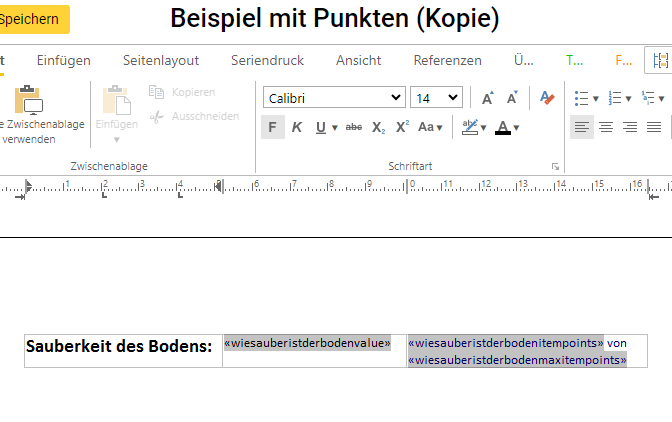672x422 pixels.
Task: Click the system clipboard (Zwischenablage verwenden) icon
Action: [29, 102]
